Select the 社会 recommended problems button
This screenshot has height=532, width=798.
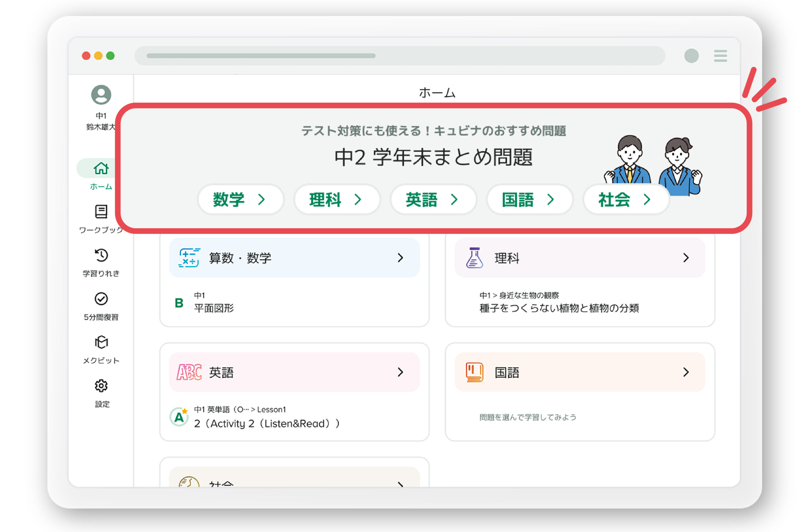625,199
